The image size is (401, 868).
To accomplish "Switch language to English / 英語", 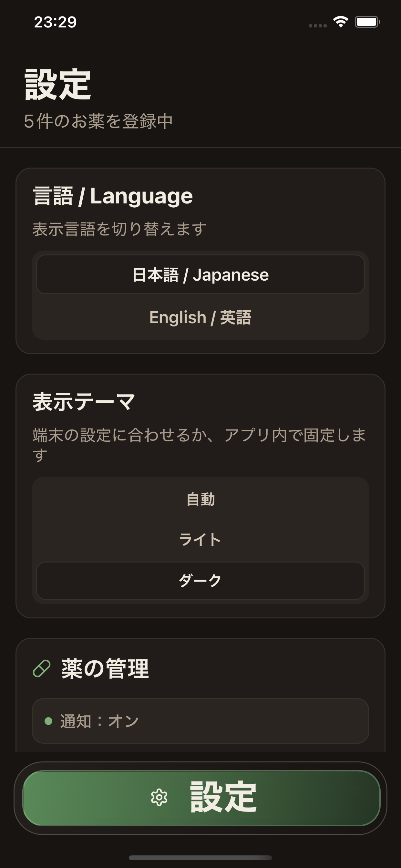I will tap(200, 317).
